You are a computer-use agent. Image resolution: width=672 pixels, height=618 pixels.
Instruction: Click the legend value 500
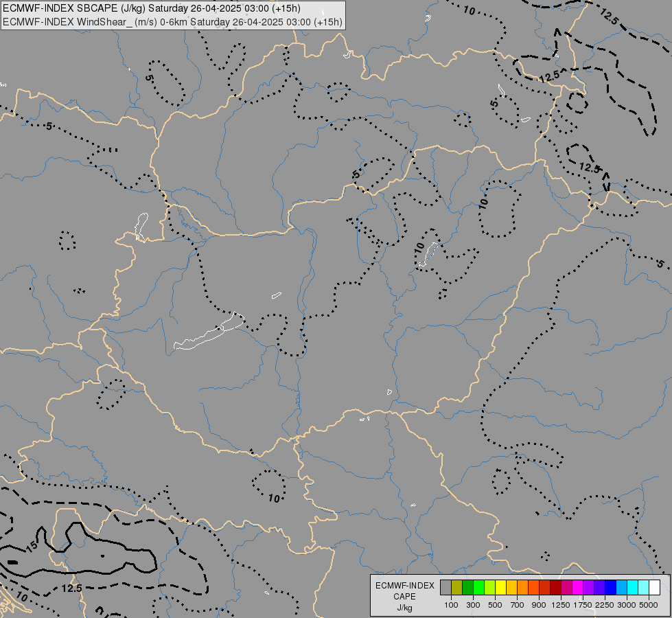[495, 605]
